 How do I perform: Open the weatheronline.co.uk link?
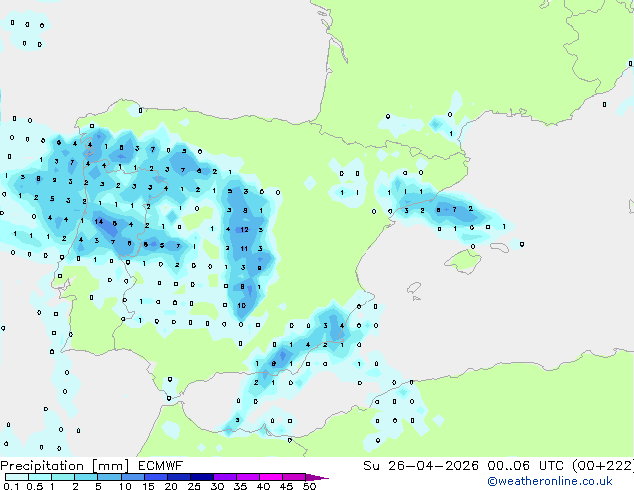pyautogui.click(x=550, y=481)
